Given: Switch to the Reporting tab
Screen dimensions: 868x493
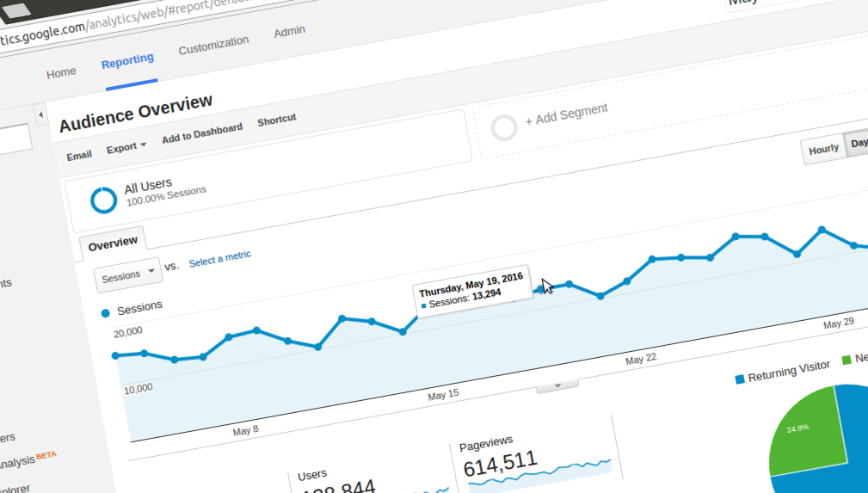Looking at the screenshot, I should 127,61.
